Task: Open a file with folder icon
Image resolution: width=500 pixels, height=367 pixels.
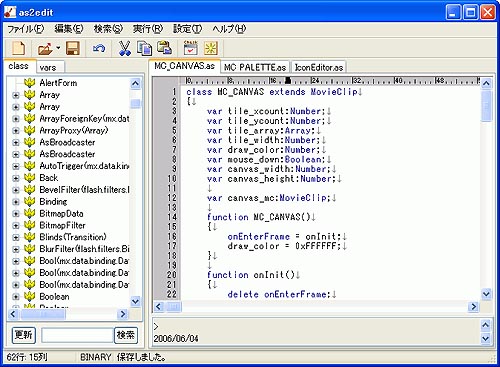Action: click(x=45, y=49)
